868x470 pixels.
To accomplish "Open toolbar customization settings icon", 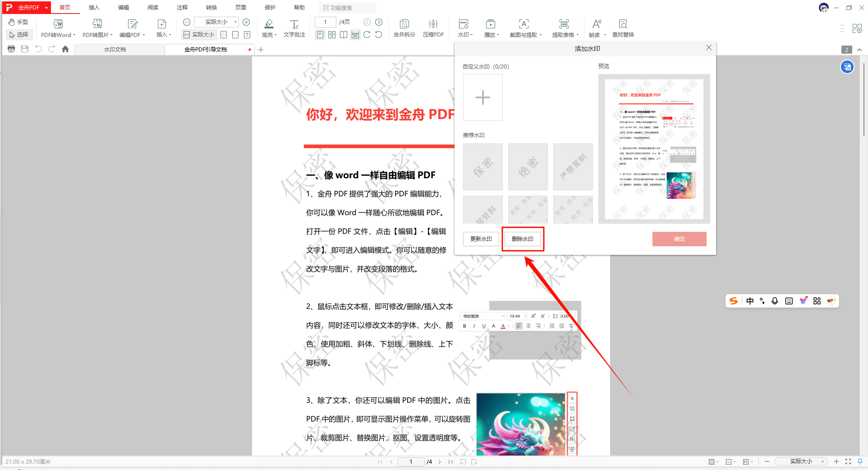I will click(857, 28).
